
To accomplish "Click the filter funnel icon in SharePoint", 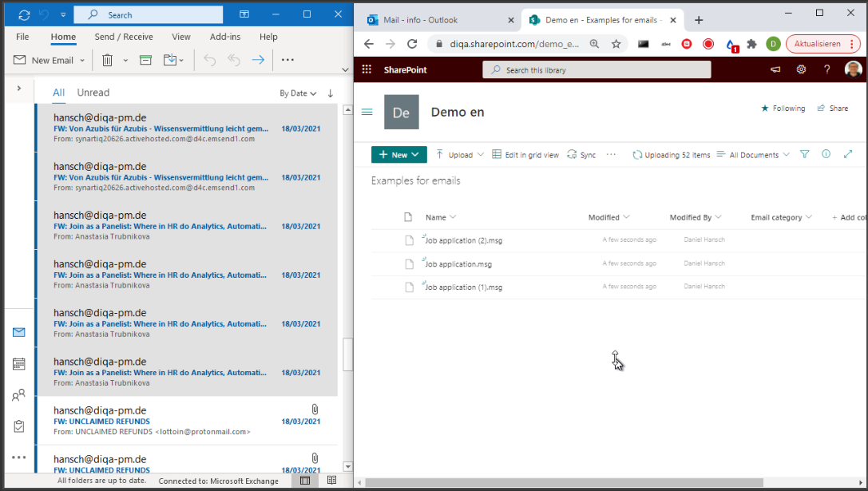I will pyautogui.click(x=804, y=154).
